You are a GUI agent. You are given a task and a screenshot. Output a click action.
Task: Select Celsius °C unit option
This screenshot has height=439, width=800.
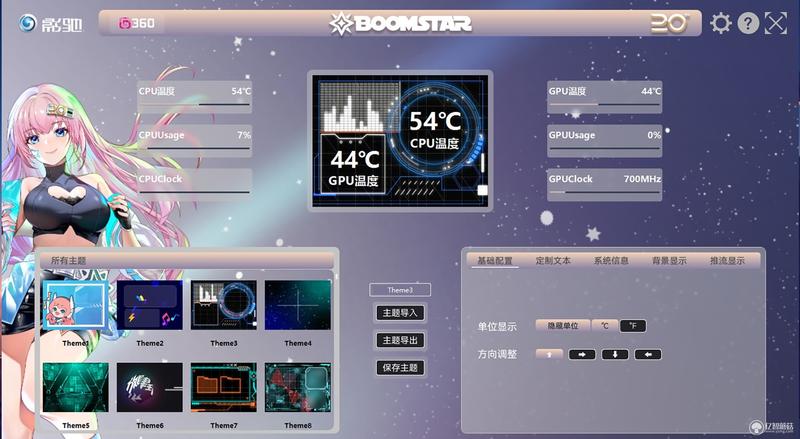point(605,326)
